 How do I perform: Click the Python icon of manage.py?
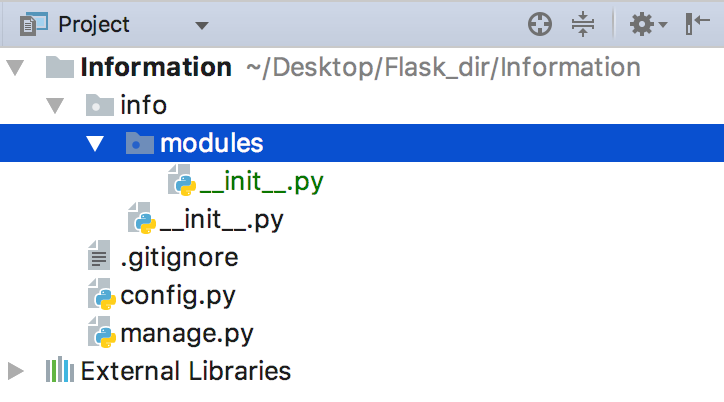tap(102, 332)
